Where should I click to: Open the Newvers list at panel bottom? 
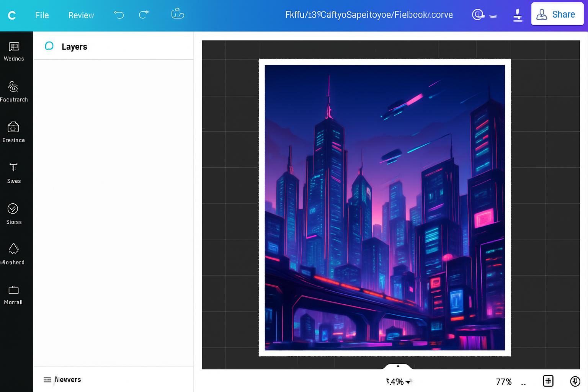coord(62,379)
